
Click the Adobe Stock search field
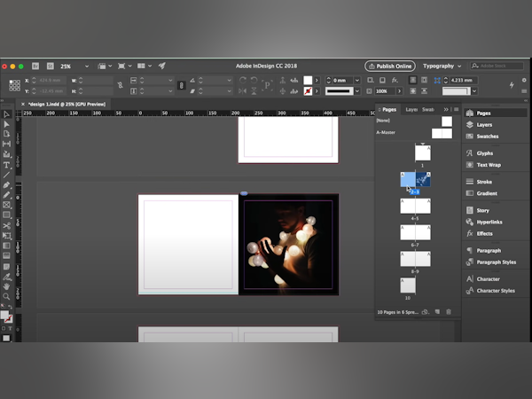point(497,66)
